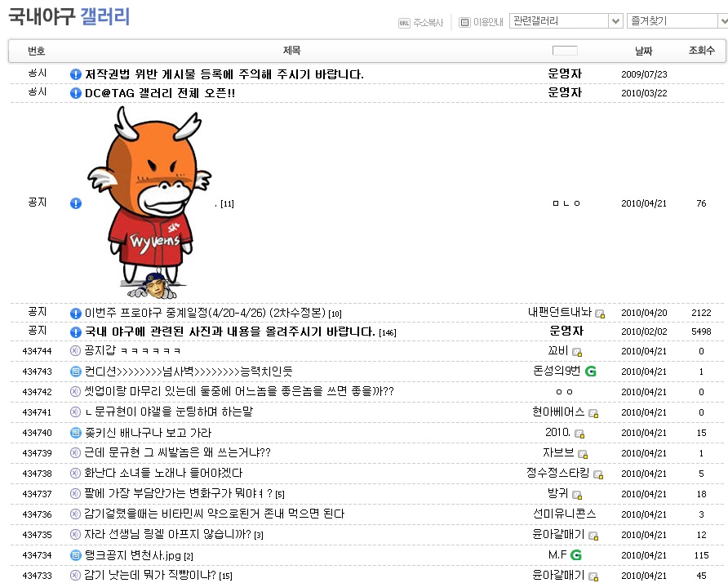Viewport: 728px width, 583px height.
Task: Click the gallog icon next to 자브브
Action: point(584,454)
